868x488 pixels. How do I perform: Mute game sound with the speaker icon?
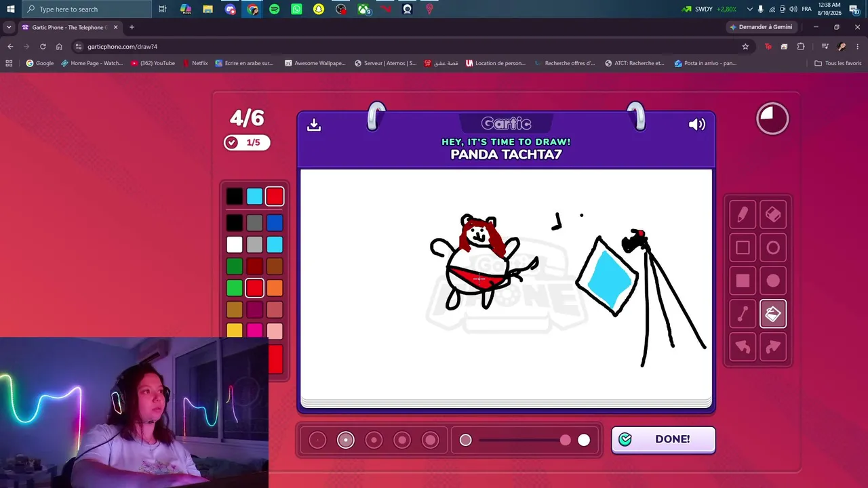[x=697, y=125]
